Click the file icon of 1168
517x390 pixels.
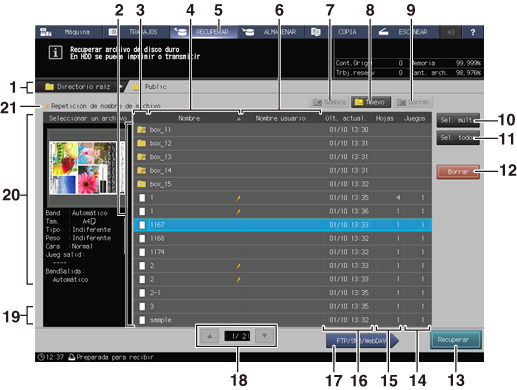pos(142,238)
